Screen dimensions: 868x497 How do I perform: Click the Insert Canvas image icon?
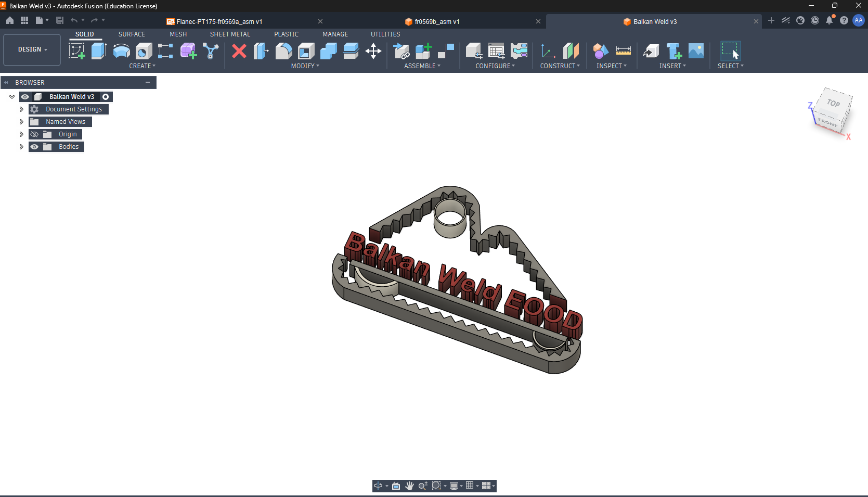[x=696, y=51]
